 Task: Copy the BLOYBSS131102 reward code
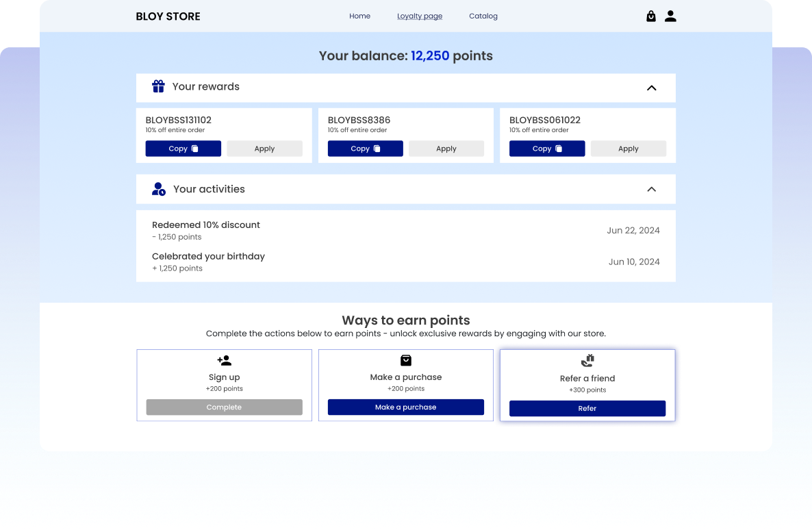point(183,149)
